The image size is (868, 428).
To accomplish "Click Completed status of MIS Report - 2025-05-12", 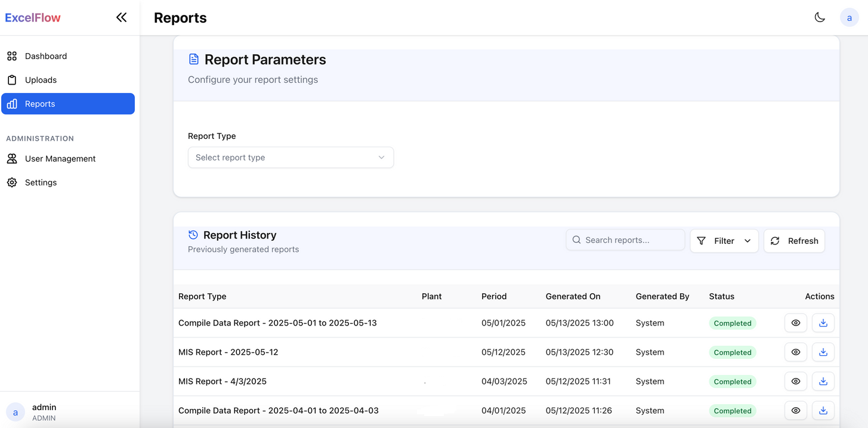I will point(733,352).
